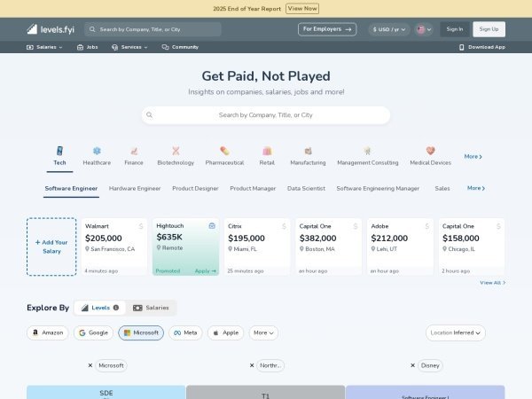Select the Software Engineer tab
Viewport: 532px width, 399px height.
[71, 188]
